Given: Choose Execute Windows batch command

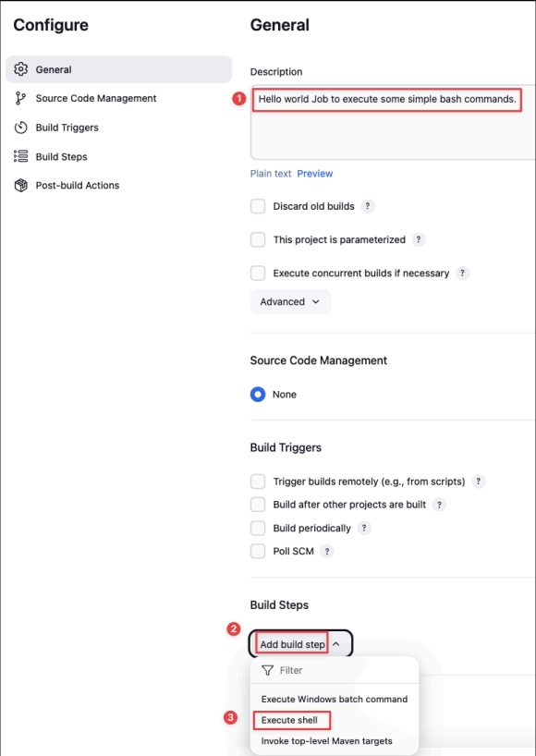Looking at the screenshot, I should click(334, 699).
